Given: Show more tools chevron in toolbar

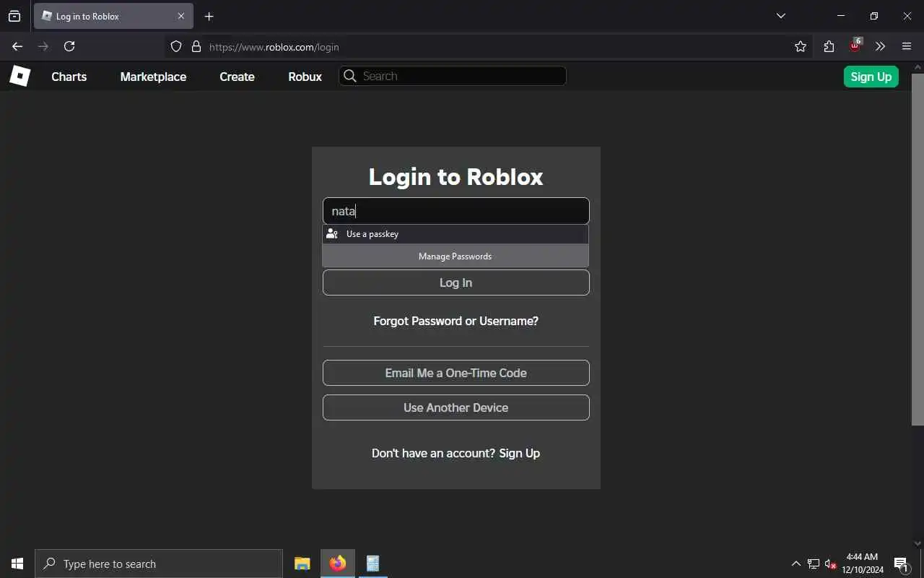Looking at the screenshot, I should point(880,46).
